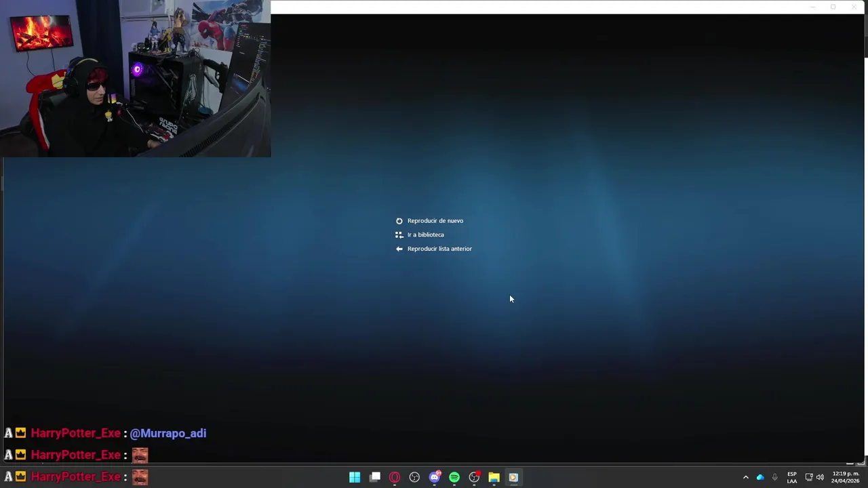Open Discord from the taskbar
Viewport: 868px width, 488px height.
point(435,477)
